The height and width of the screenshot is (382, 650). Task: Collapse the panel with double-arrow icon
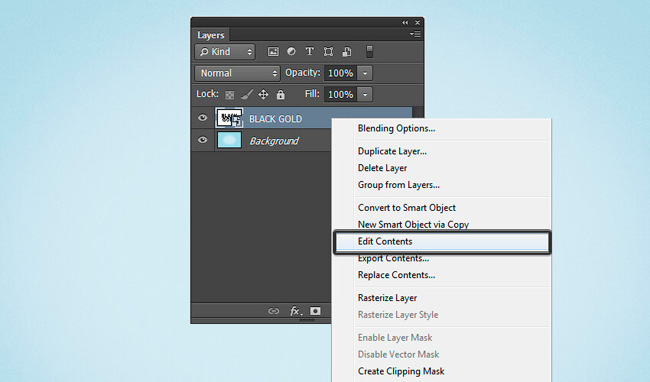[405, 23]
